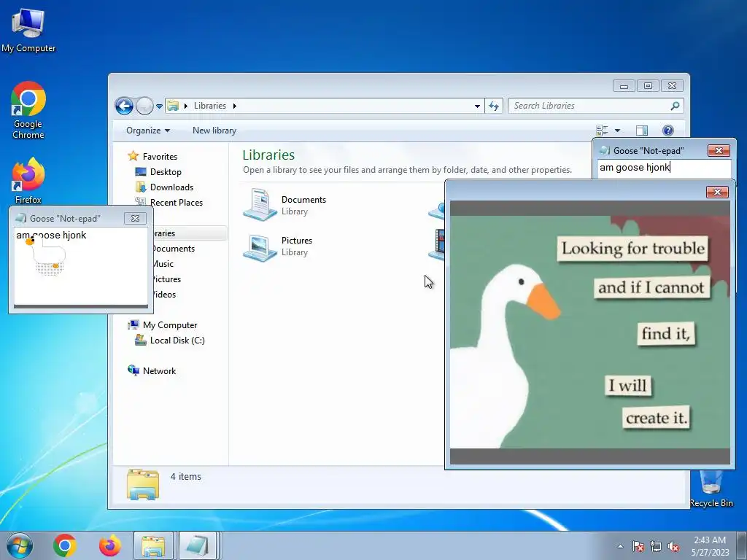The image size is (747, 560).
Task: Click text area of right Goose Not-epad
Action: pos(664,168)
